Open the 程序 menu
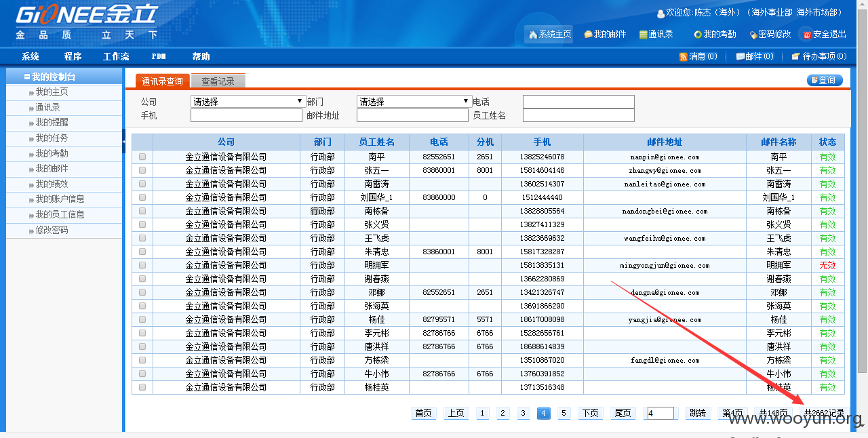 click(73, 56)
